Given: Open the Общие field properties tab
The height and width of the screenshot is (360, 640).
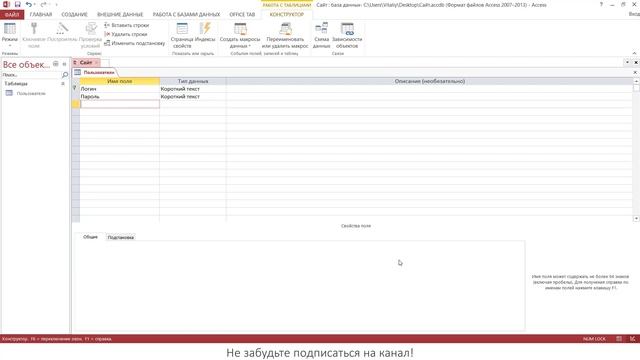Looking at the screenshot, I should [90, 237].
